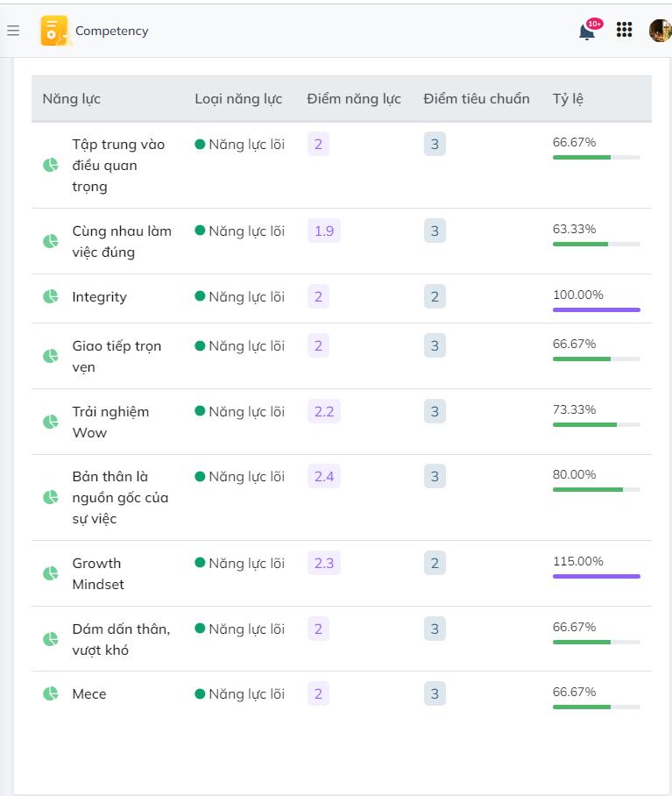Screen dimensions: 672x796
Task: Click pie chart icon beside Integrity
Action: 51,297
